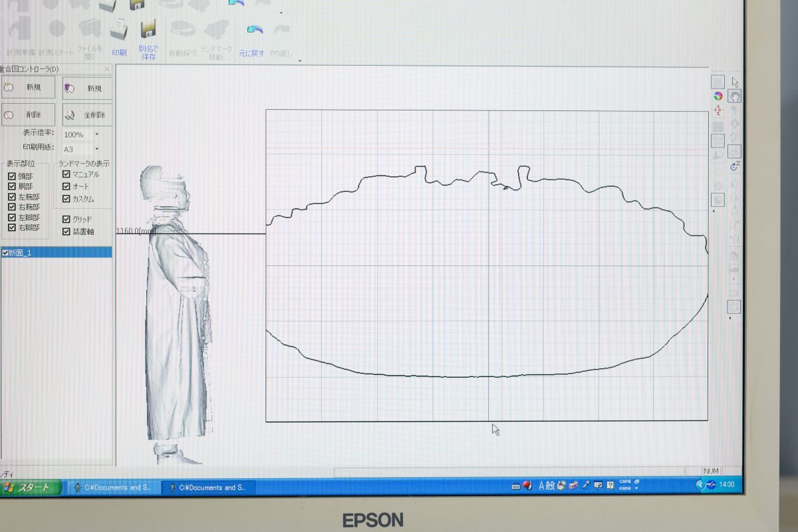Click the 別名で保存 save-as icon
Image resolution: width=798 pixels, height=532 pixels.
tap(148, 30)
